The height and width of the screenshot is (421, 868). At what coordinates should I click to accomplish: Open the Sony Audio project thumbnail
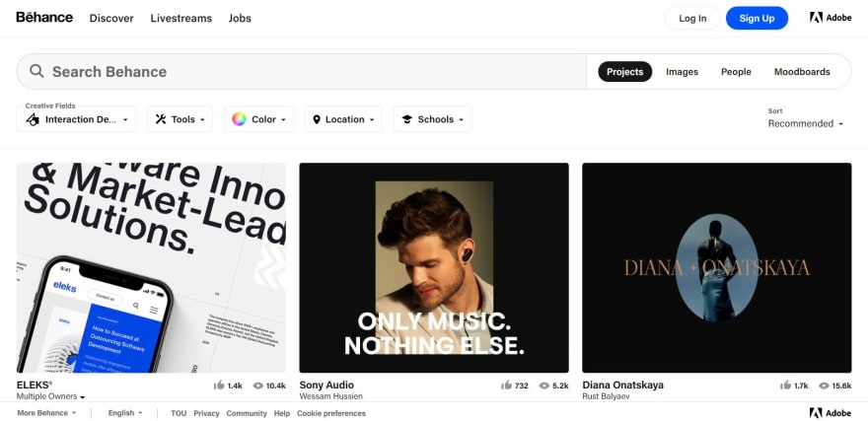pyautogui.click(x=434, y=268)
